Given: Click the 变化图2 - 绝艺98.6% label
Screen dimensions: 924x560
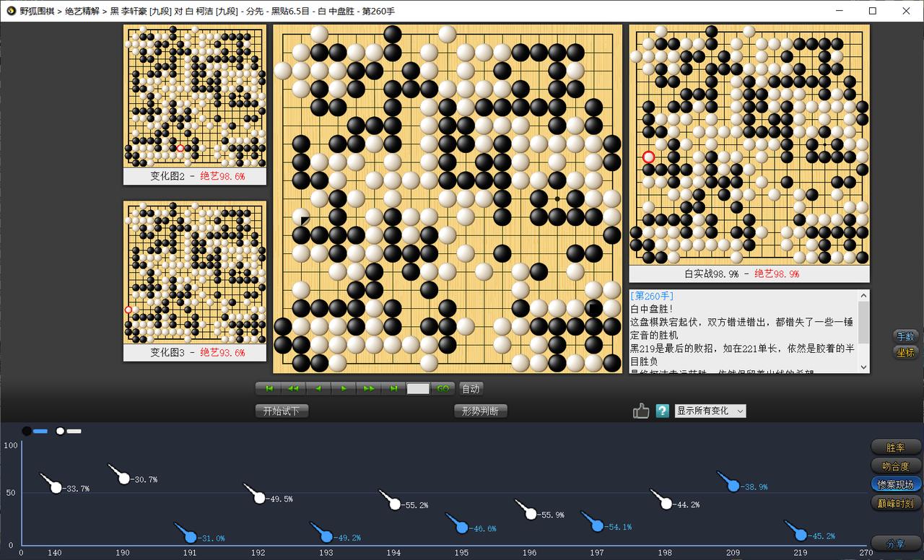Looking at the screenshot, I should 197,176.
